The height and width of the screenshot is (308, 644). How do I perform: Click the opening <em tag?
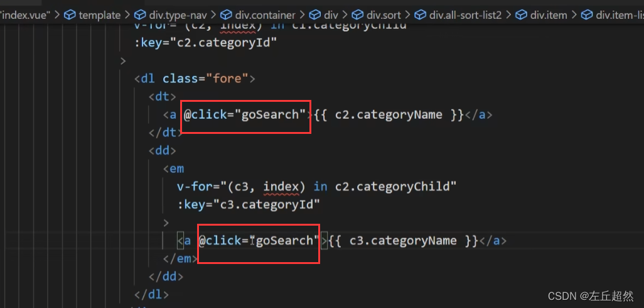click(x=173, y=168)
